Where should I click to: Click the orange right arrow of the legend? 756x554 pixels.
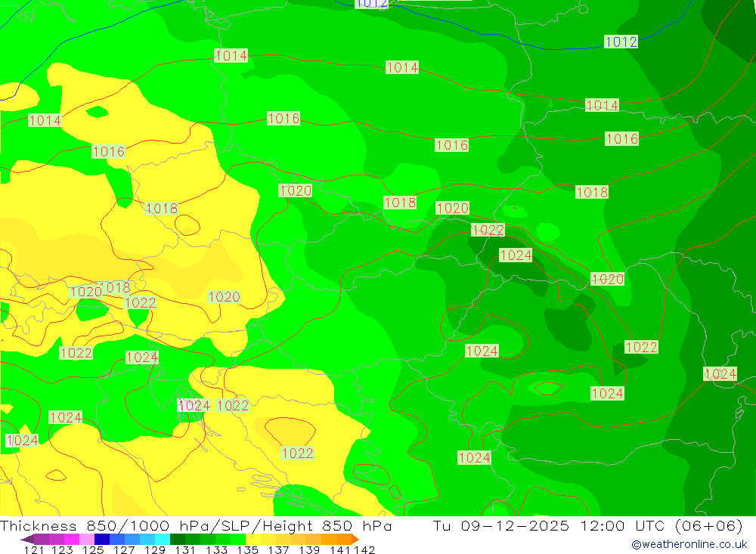tap(355, 539)
